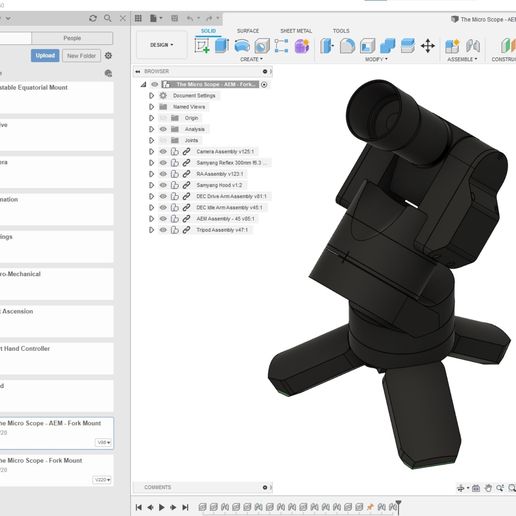The image size is (516, 516).
Task: Expand the Document Settings node
Action: (151, 96)
